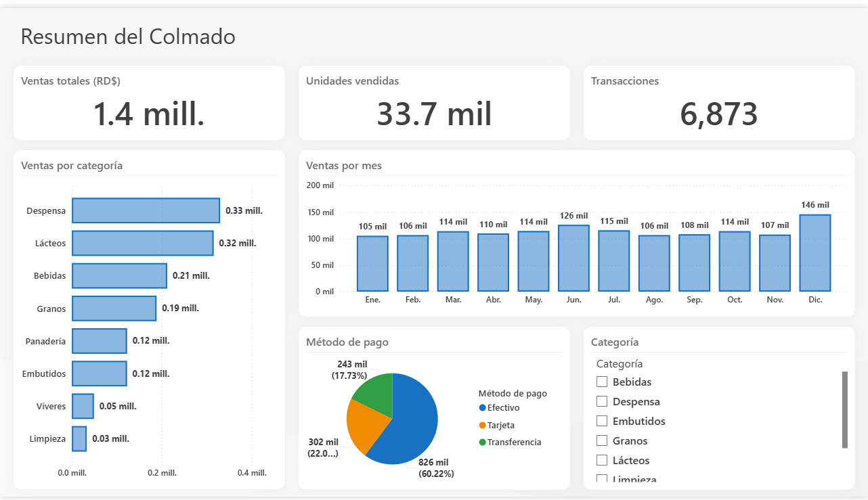This screenshot has width=868, height=500.
Task: Select the orange Tarjeta pie slice
Action: click(x=364, y=426)
